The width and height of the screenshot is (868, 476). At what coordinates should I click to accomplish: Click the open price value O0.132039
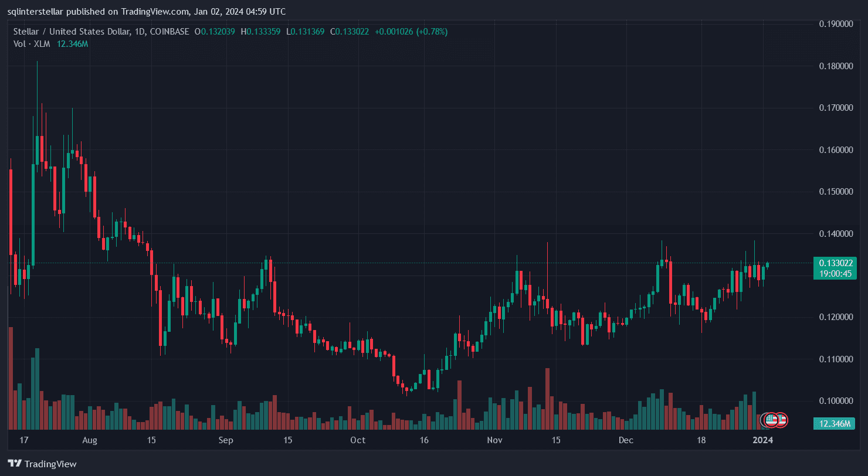pos(215,32)
